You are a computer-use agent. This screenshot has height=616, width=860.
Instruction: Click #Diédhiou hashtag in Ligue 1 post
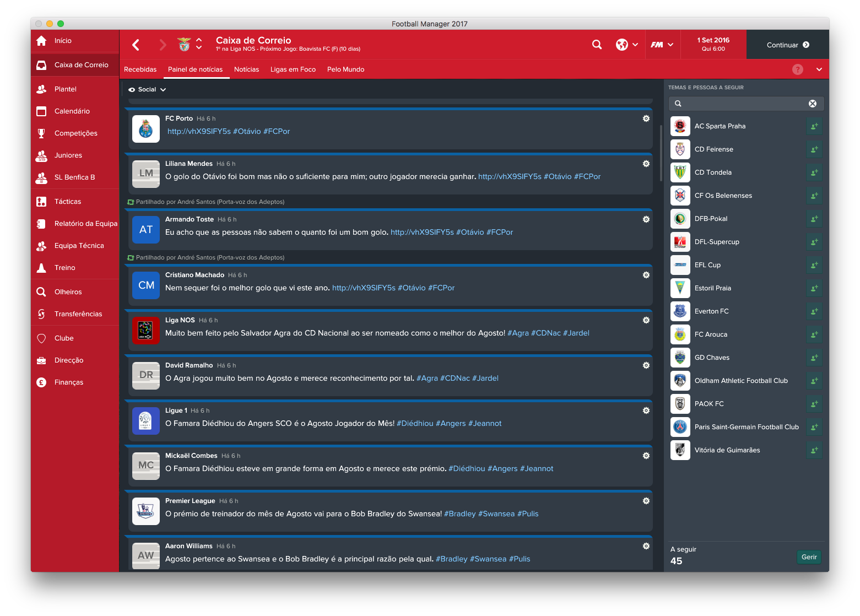[415, 423]
